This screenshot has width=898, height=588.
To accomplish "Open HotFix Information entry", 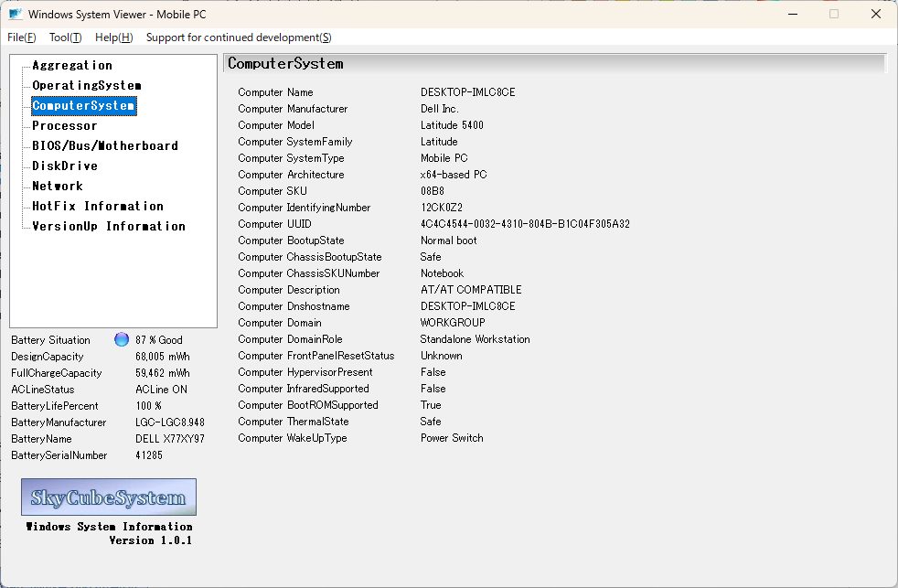I will coord(98,206).
